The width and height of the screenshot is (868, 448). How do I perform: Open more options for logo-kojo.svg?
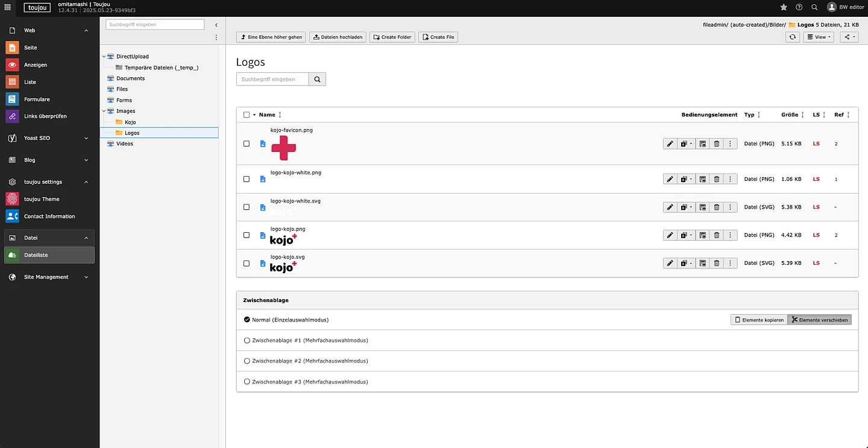[x=730, y=263]
